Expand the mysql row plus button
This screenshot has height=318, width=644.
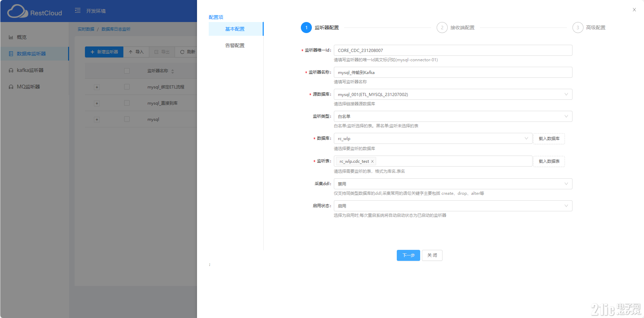pyautogui.click(x=97, y=119)
